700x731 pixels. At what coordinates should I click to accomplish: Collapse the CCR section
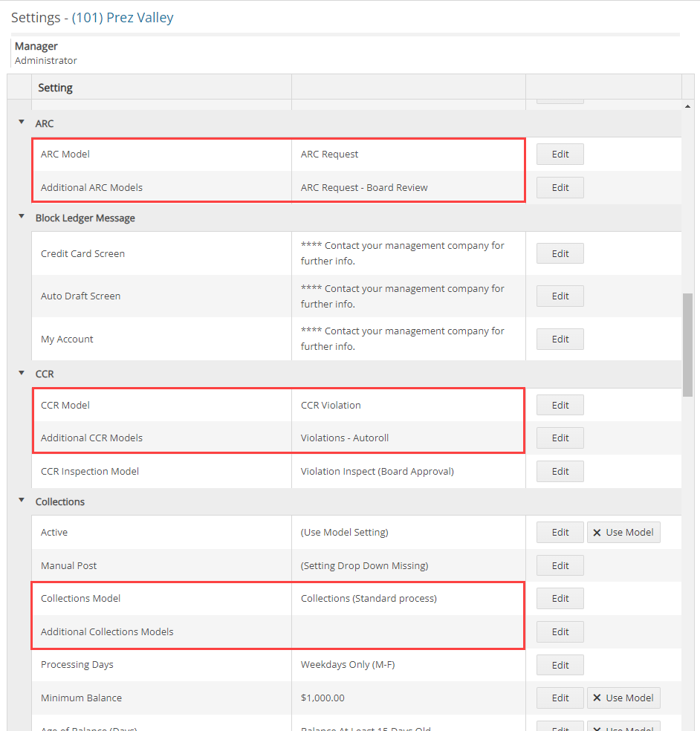coord(20,374)
